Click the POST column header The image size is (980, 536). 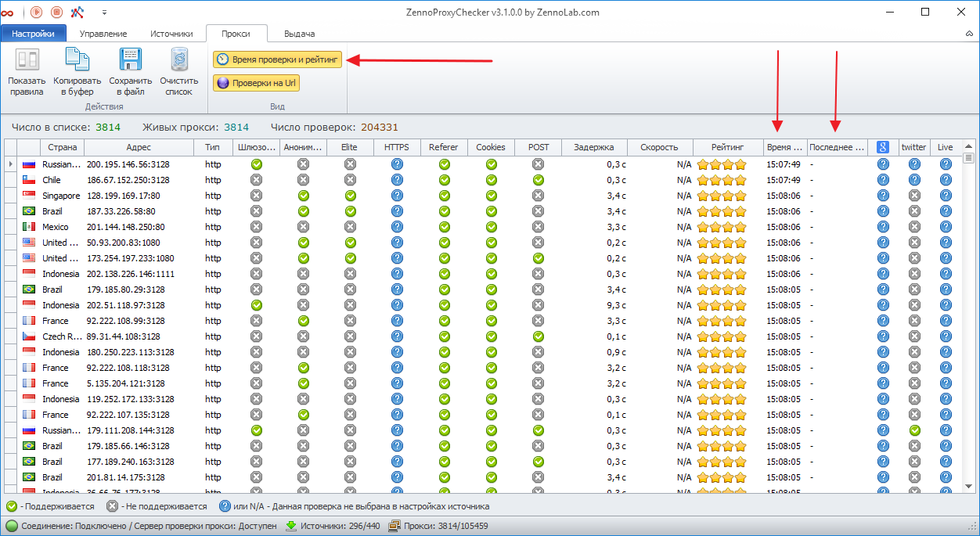click(538, 147)
